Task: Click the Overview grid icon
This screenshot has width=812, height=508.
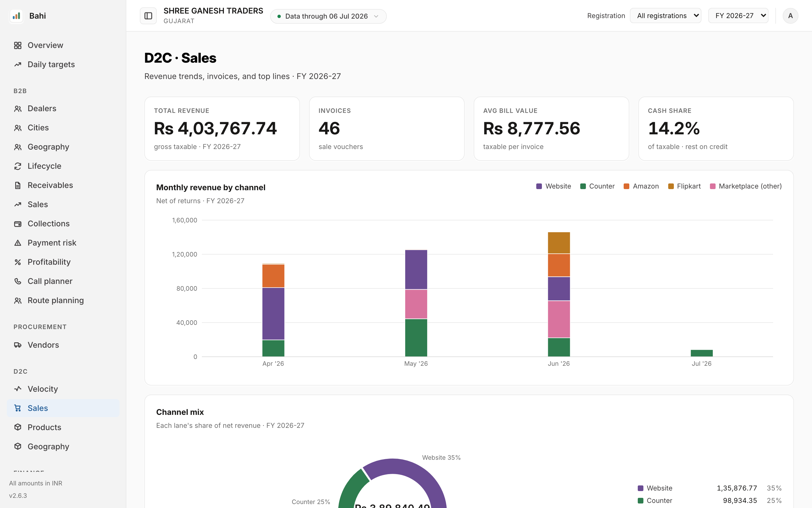Action: 18,45
